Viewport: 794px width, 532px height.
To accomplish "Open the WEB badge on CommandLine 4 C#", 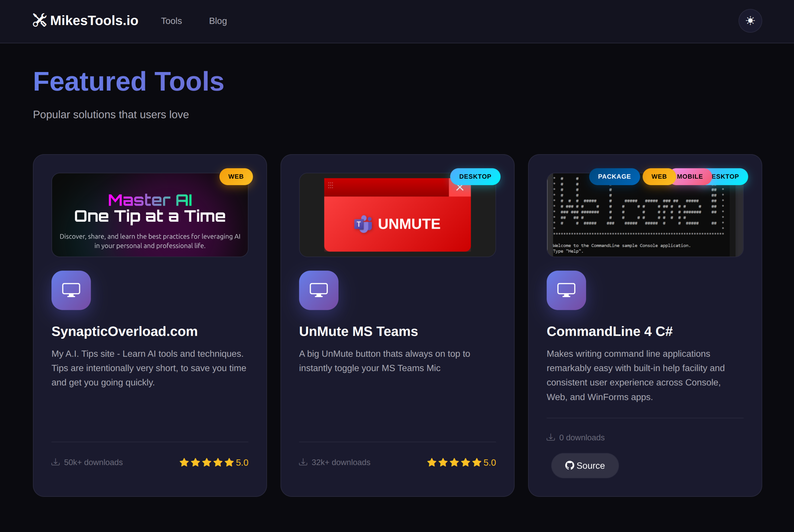I will coord(658,176).
